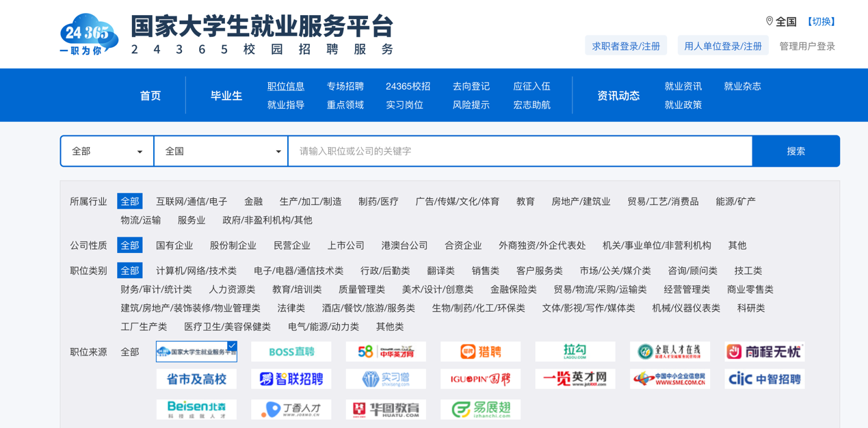This screenshot has height=428, width=868.
Task: Select the Beisen北森 job source logo
Action: click(x=196, y=409)
